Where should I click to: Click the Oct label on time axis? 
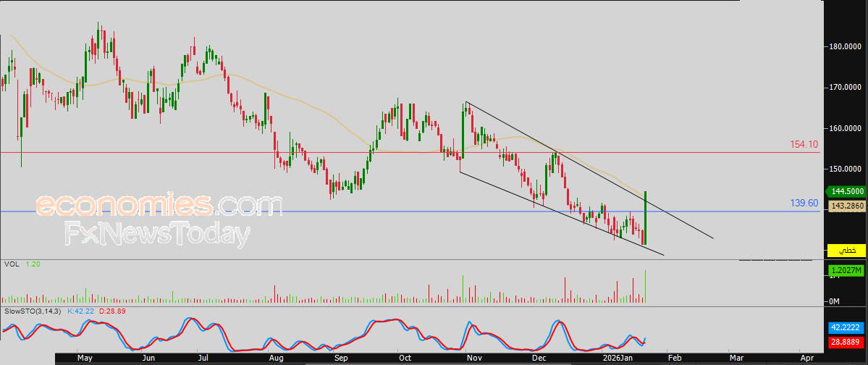tap(405, 358)
